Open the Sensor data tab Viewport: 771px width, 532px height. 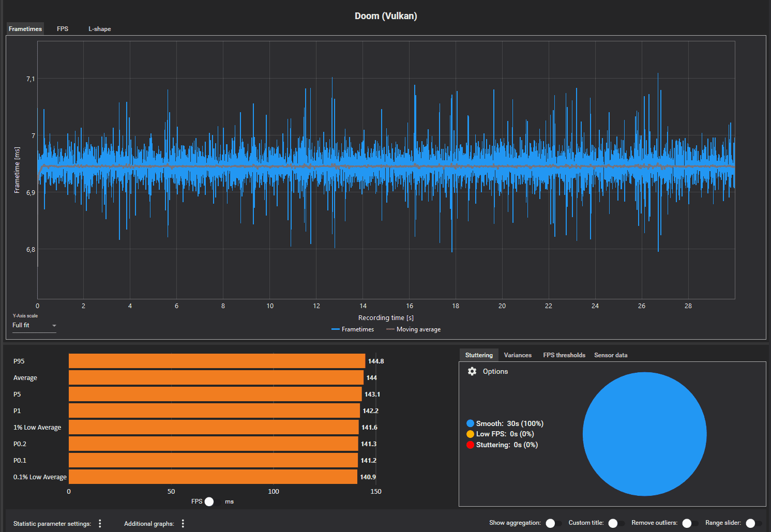click(611, 355)
